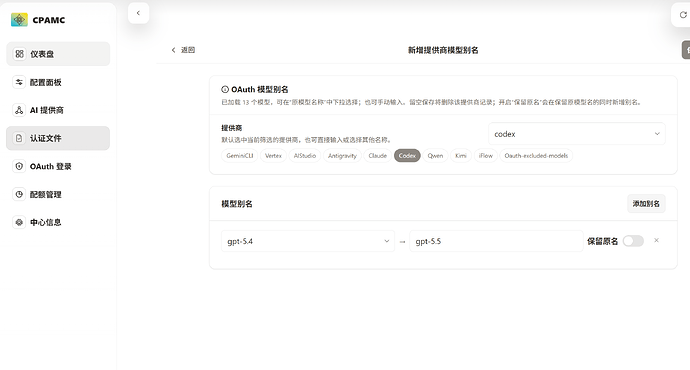Open 中心信息 menu item
The height and width of the screenshot is (370, 690).
pos(58,222)
